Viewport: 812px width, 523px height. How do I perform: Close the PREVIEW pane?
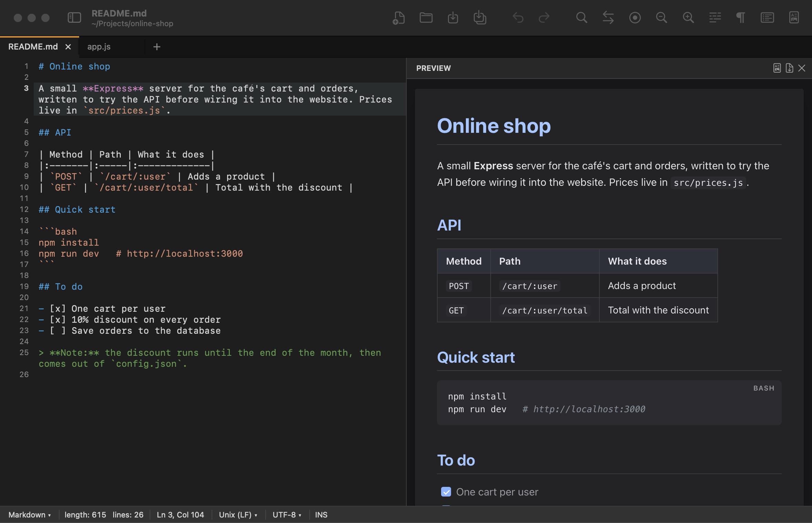coord(802,68)
